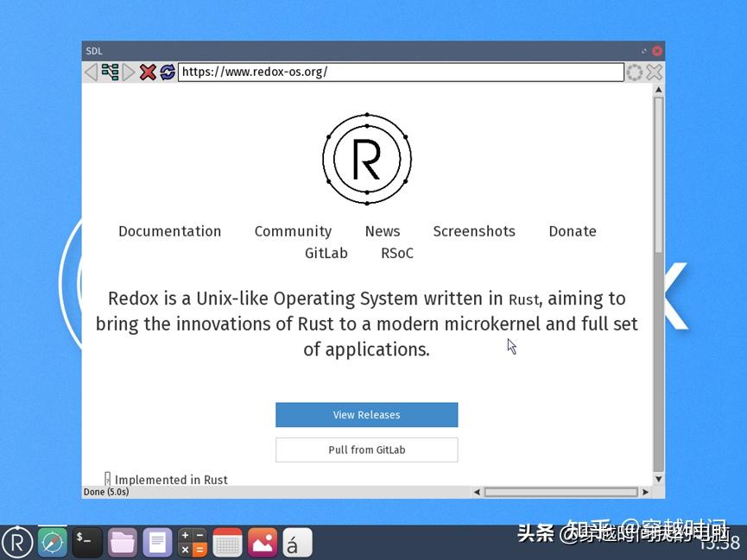Open the compass web browser from the taskbar
Viewport: 747px width, 560px height.
pos(53,542)
